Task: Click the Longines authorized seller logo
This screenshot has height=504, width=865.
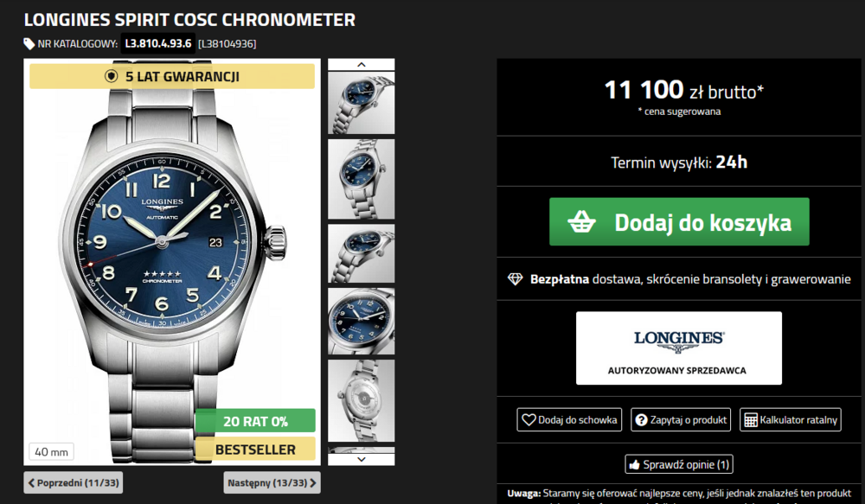Action: click(x=679, y=348)
